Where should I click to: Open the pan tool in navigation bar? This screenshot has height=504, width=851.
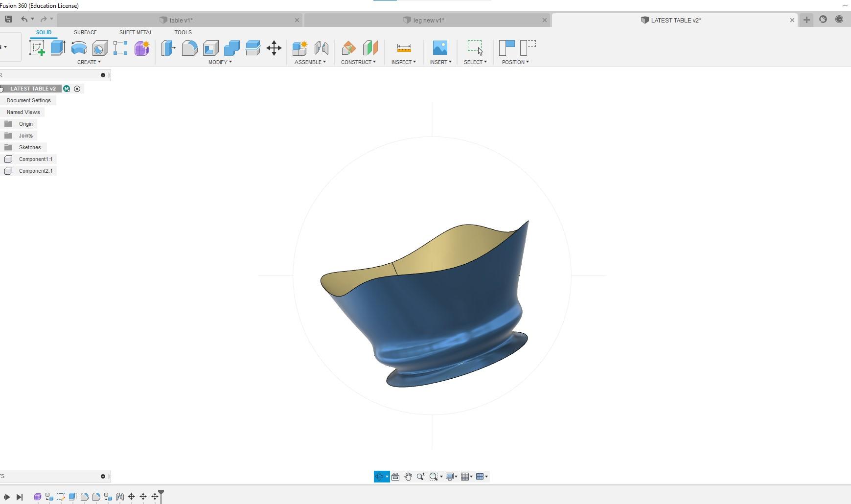click(x=409, y=476)
